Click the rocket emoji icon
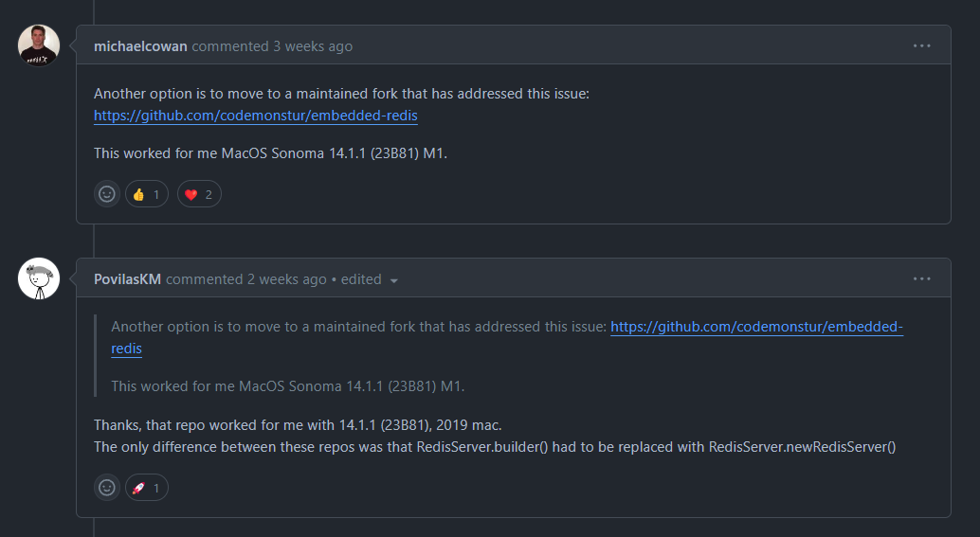This screenshot has width=980, height=537. [138, 488]
